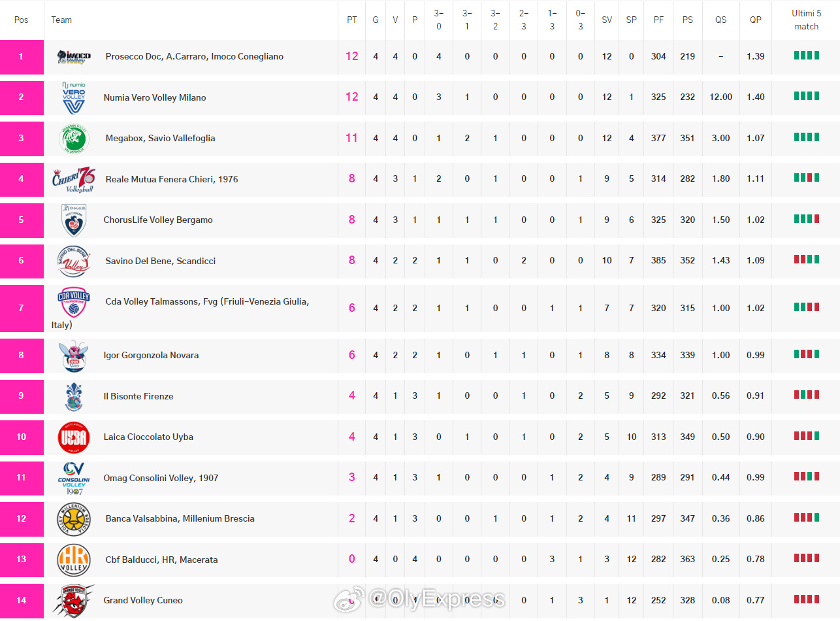The height and width of the screenshot is (621, 840).
Task: Select Cbf Balducci, HR, Macerata team name
Action: point(161,560)
